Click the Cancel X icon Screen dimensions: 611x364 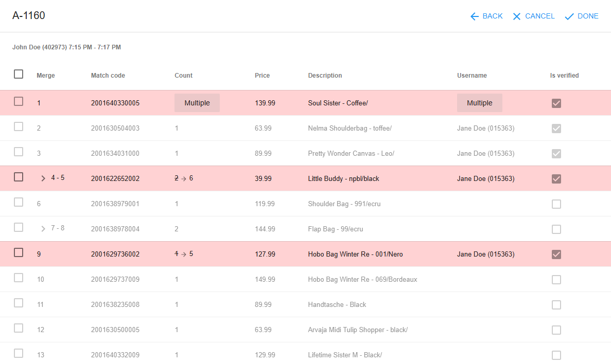pos(517,16)
